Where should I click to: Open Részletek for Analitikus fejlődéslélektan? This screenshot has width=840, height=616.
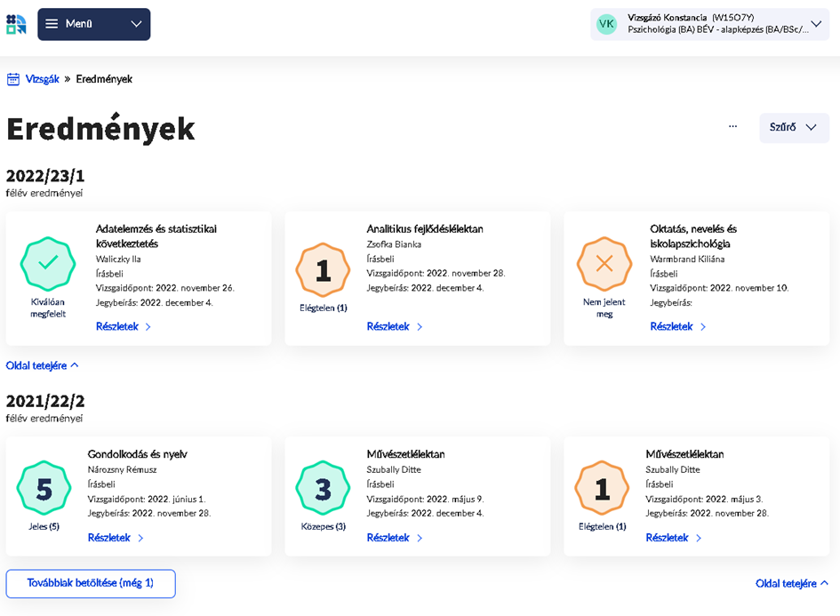click(x=394, y=327)
